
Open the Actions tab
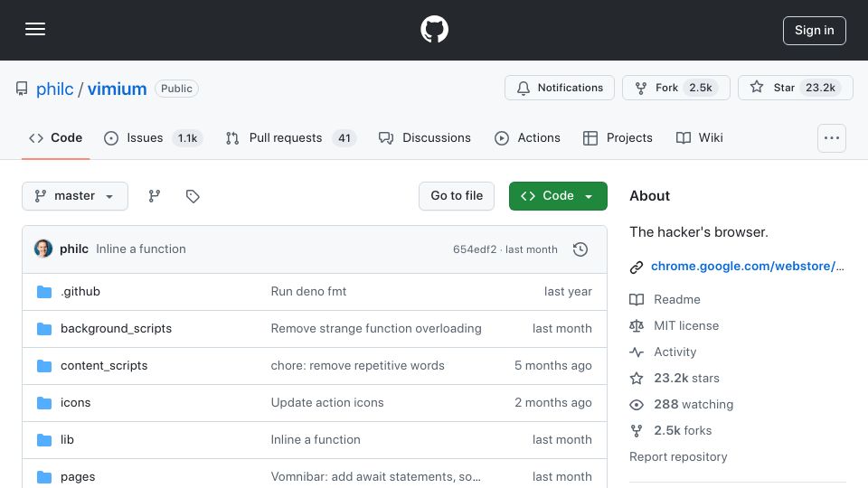coord(527,137)
